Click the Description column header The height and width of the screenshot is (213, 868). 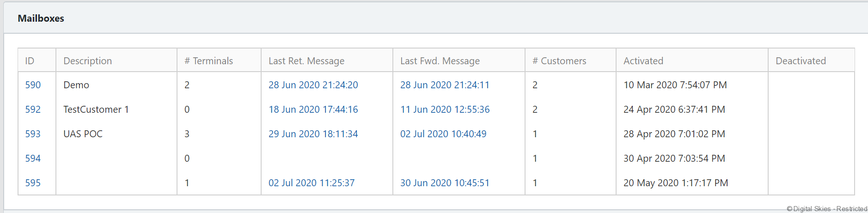[x=87, y=61]
